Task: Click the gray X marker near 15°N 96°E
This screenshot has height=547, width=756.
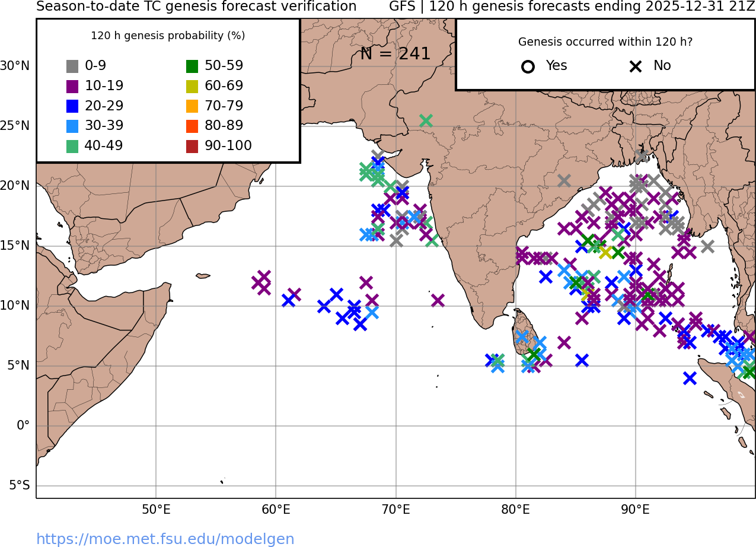Action: coord(707,246)
